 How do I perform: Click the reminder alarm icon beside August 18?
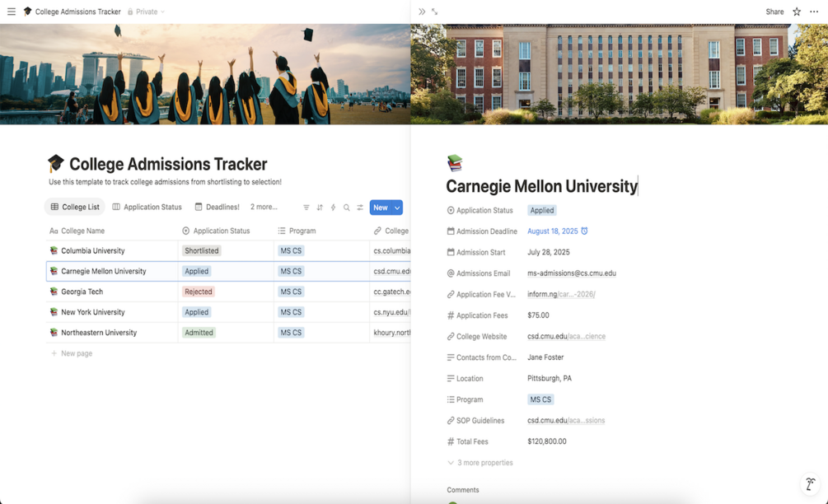click(x=584, y=231)
